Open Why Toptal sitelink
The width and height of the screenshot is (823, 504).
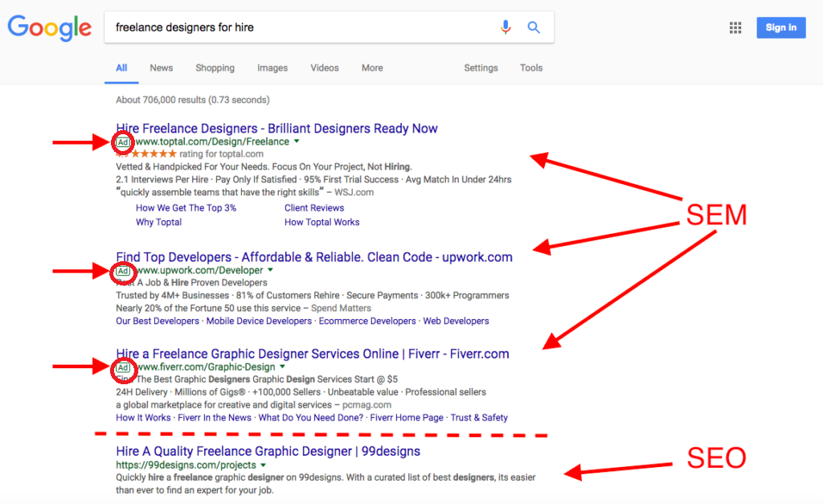click(x=158, y=222)
